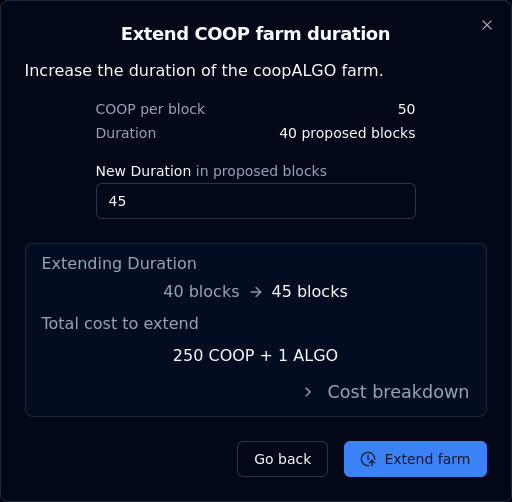Click the Extending Duration heading

pyautogui.click(x=119, y=264)
